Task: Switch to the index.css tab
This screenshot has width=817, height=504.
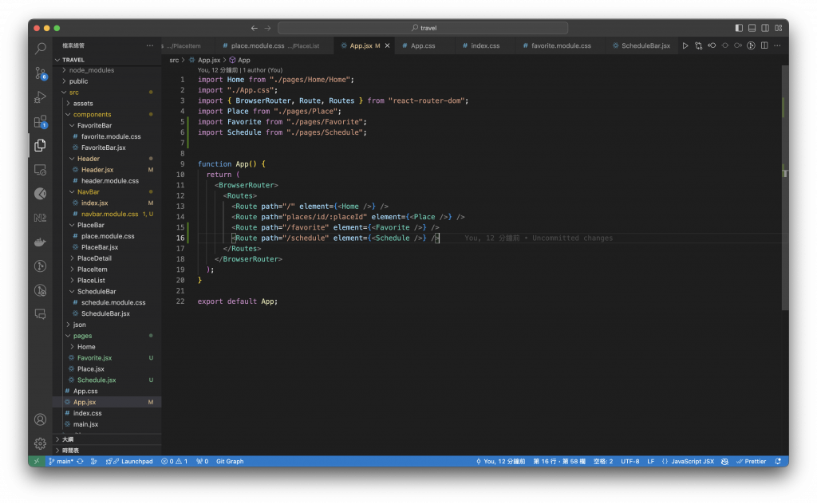Action: pyautogui.click(x=485, y=45)
